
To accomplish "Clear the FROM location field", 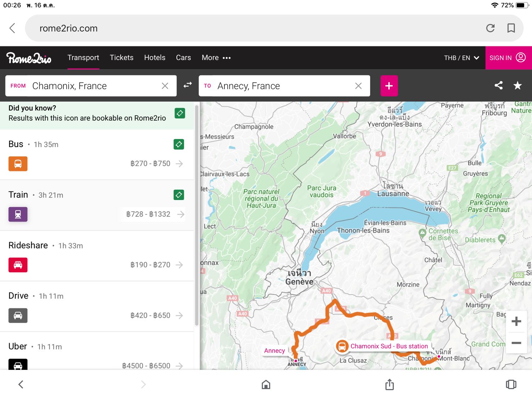I will [x=165, y=86].
